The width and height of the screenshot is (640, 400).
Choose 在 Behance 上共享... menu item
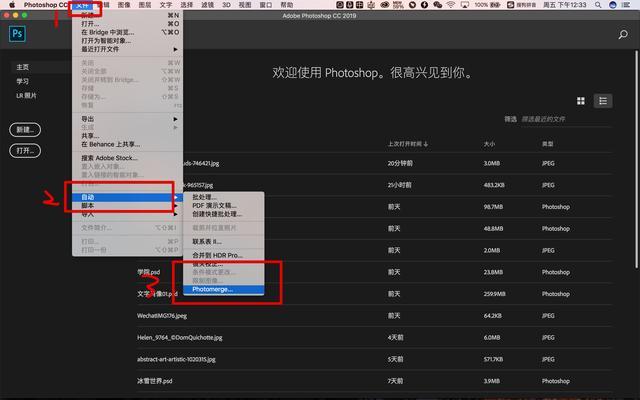pyautogui.click(x=127, y=144)
